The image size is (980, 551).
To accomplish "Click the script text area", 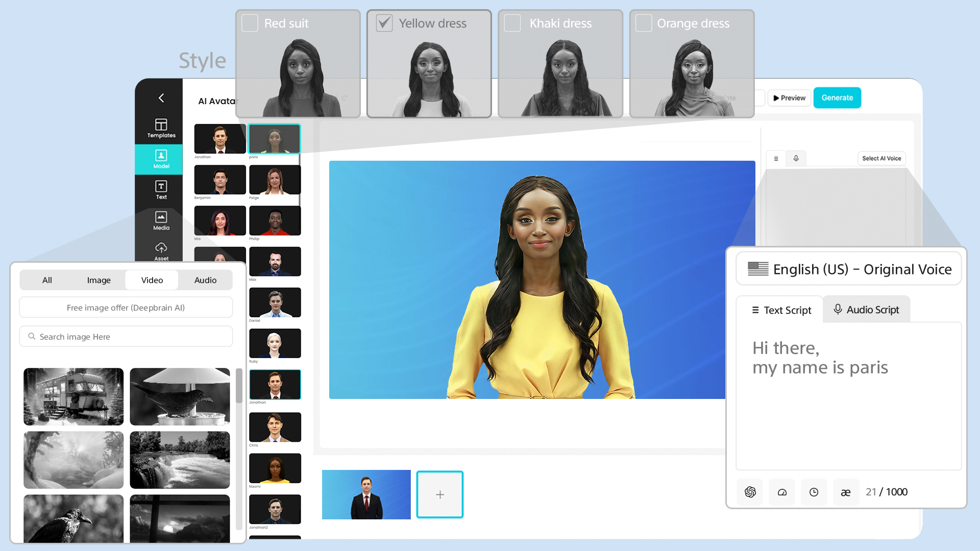I will pos(848,396).
